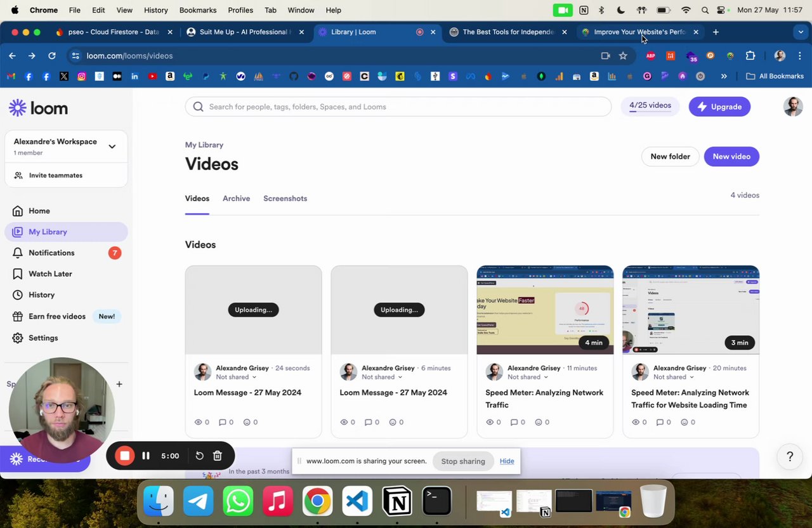Stop the Loom recording with the red button

[x=125, y=456]
